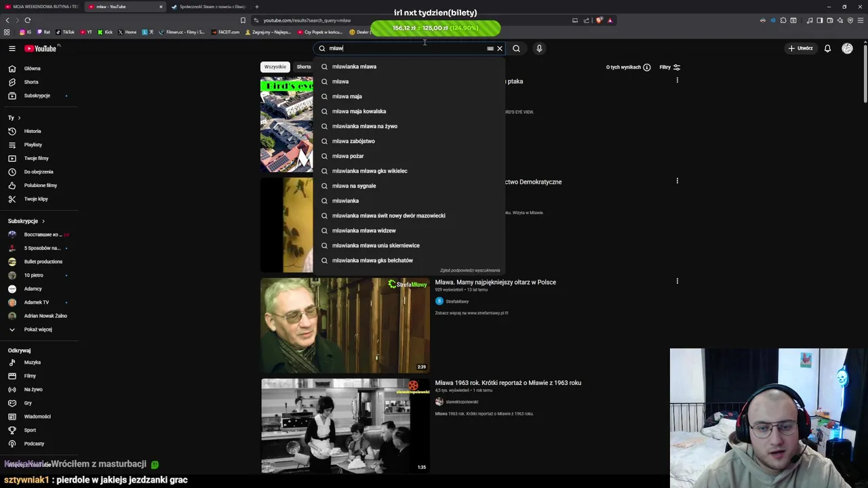Clear the search box with the X
868x488 pixels.
[500, 48]
